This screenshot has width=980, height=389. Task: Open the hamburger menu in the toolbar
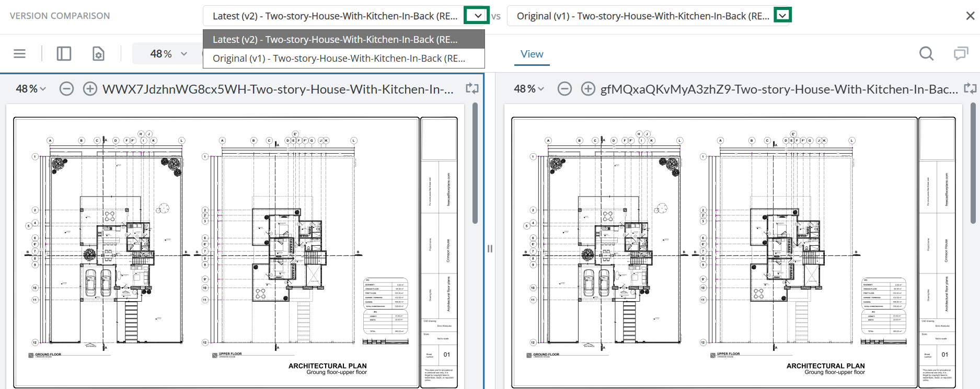click(20, 53)
